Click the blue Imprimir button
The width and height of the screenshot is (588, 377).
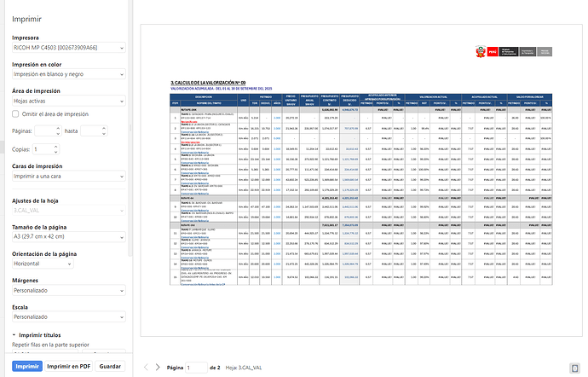pos(27,366)
